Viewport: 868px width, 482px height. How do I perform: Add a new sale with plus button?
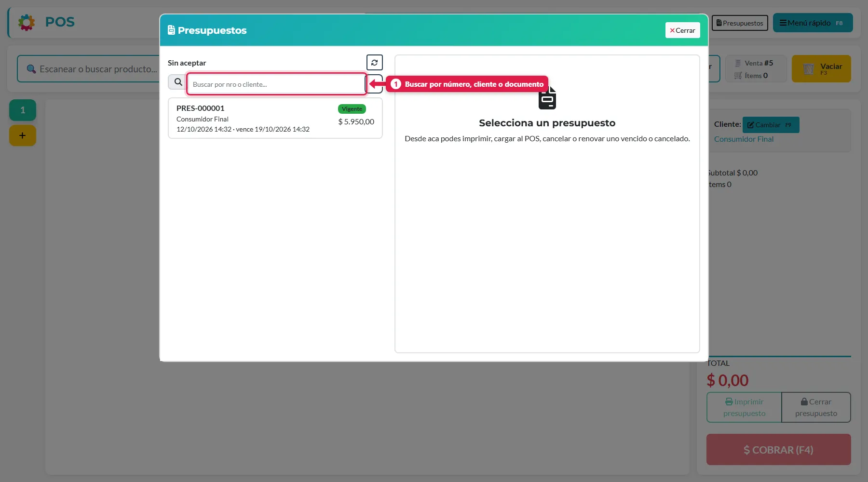23,135
